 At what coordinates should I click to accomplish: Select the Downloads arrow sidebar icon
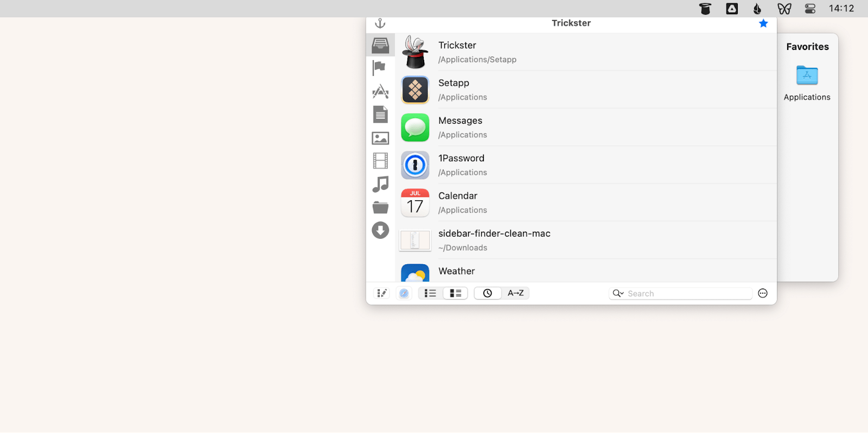pos(380,230)
